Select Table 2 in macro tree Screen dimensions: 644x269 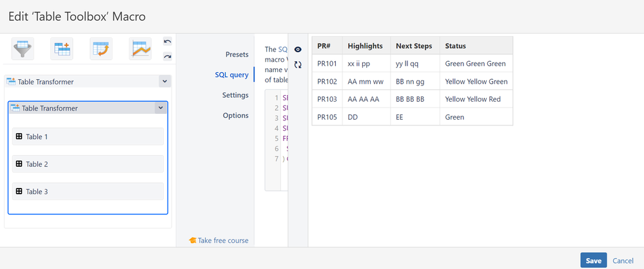(88, 164)
